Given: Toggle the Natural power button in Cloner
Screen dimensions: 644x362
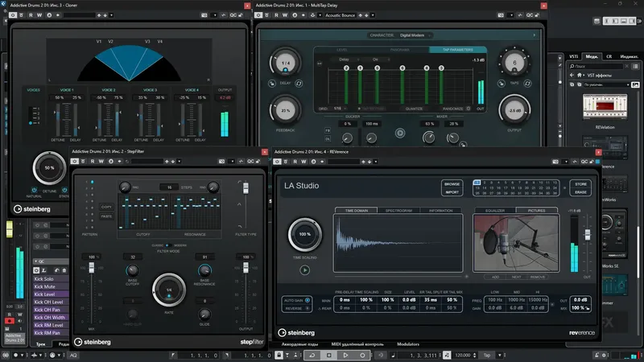Looking at the screenshot, I should coord(34,190).
